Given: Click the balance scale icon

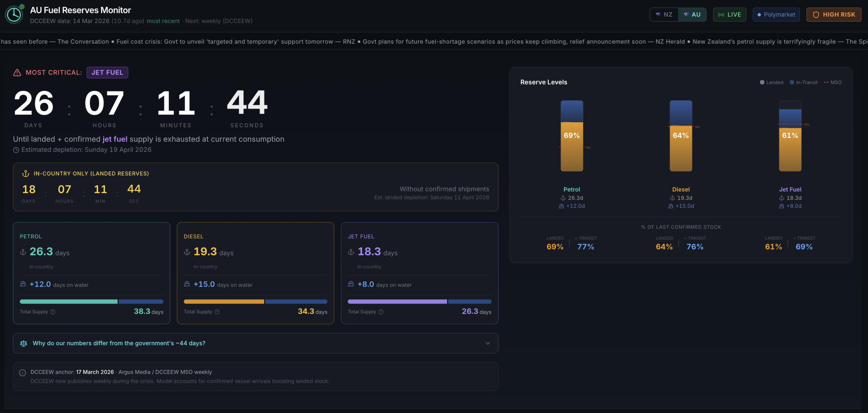Looking at the screenshot, I should coord(23,343).
